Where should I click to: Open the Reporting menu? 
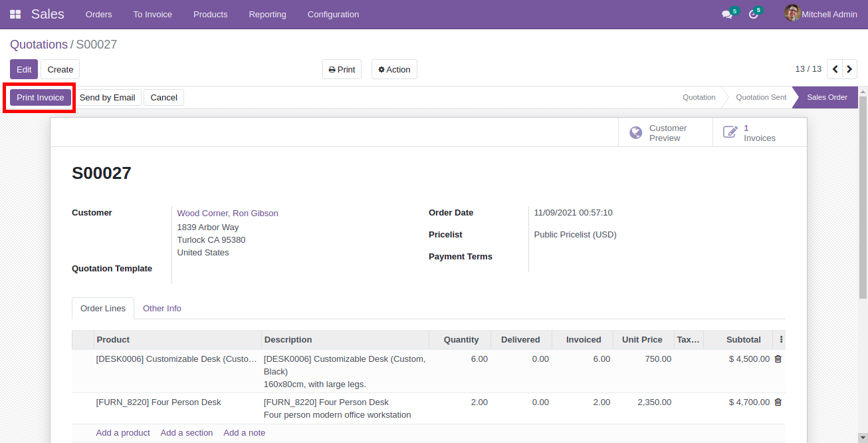[267, 14]
